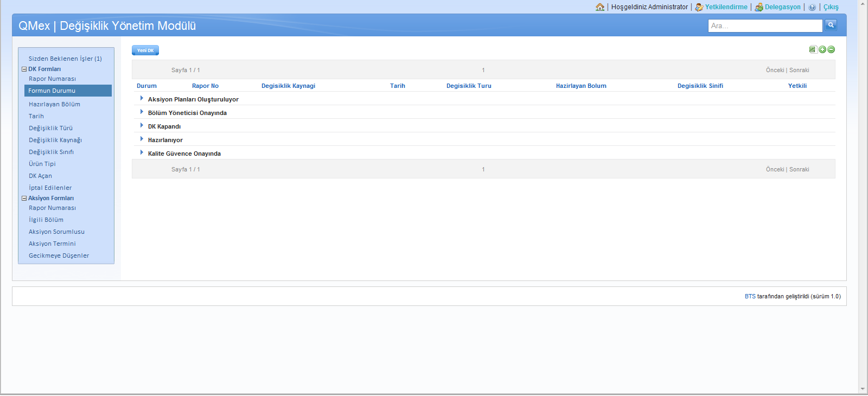
Task: Expand the DK Kapandı group
Action: click(x=142, y=125)
